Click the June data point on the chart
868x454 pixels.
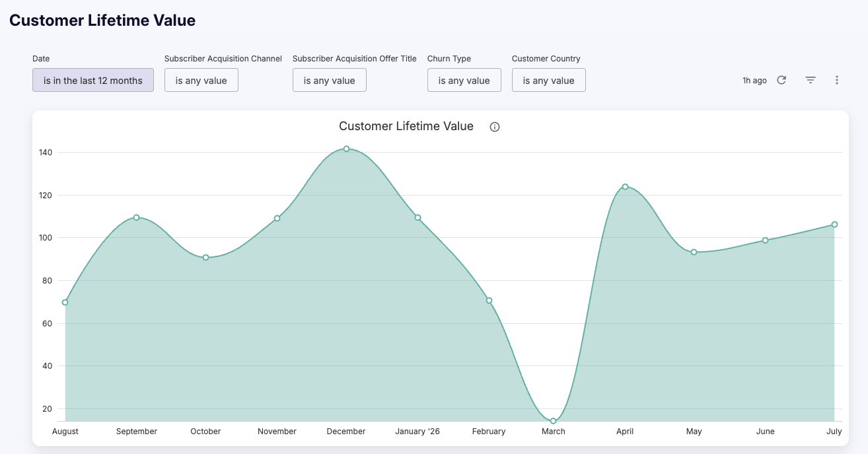click(765, 240)
